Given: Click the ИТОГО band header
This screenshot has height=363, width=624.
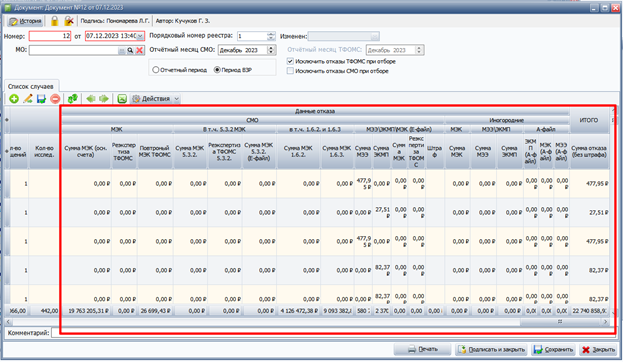Looking at the screenshot, I should pos(589,120).
